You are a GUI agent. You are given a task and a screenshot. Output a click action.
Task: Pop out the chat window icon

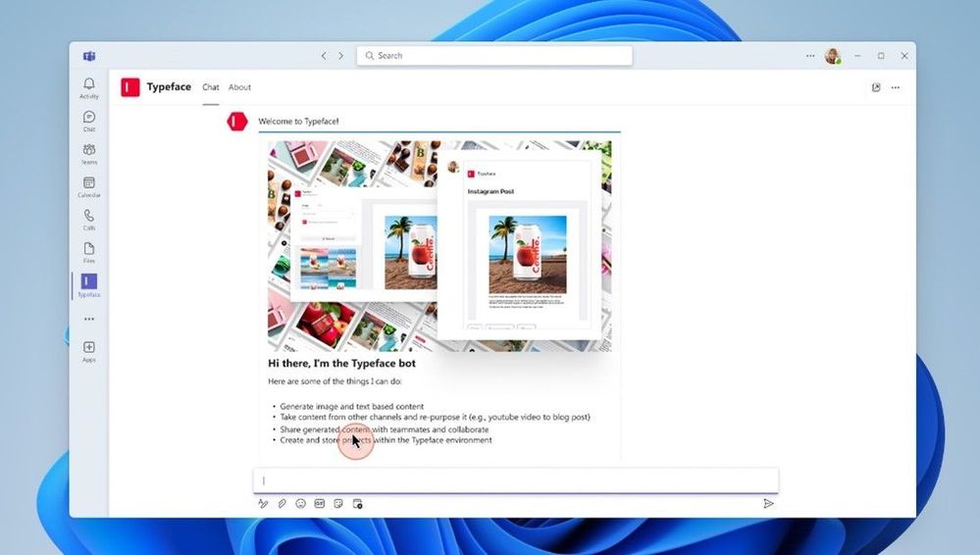(876, 87)
